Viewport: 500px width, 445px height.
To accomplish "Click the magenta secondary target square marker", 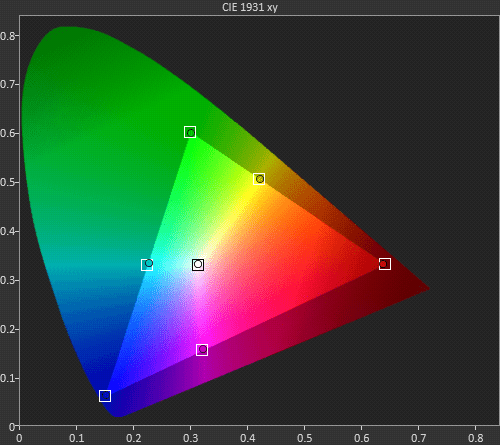I will [202, 350].
